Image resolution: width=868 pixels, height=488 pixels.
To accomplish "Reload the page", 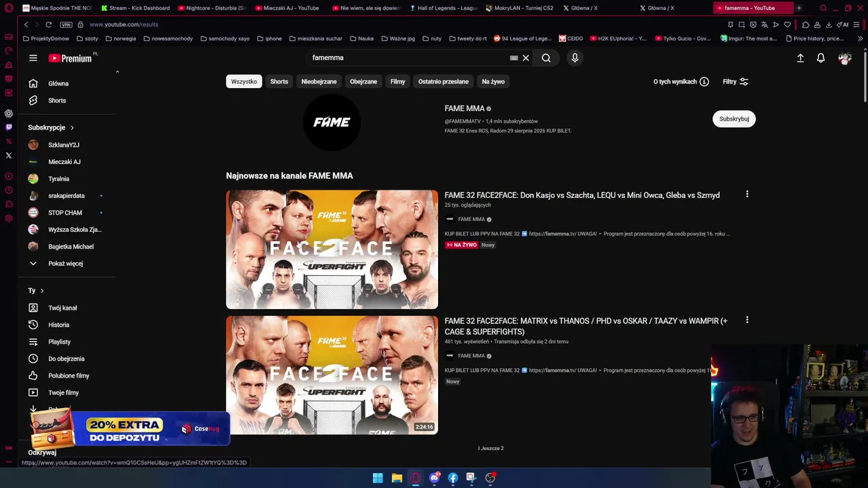I will (x=49, y=24).
